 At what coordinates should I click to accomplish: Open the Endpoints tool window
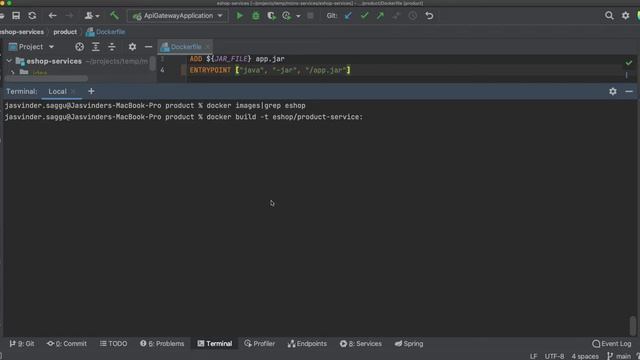pos(307,344)
